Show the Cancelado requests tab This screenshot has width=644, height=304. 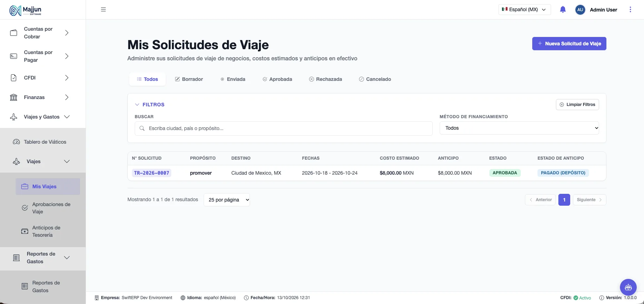(375, 79)
